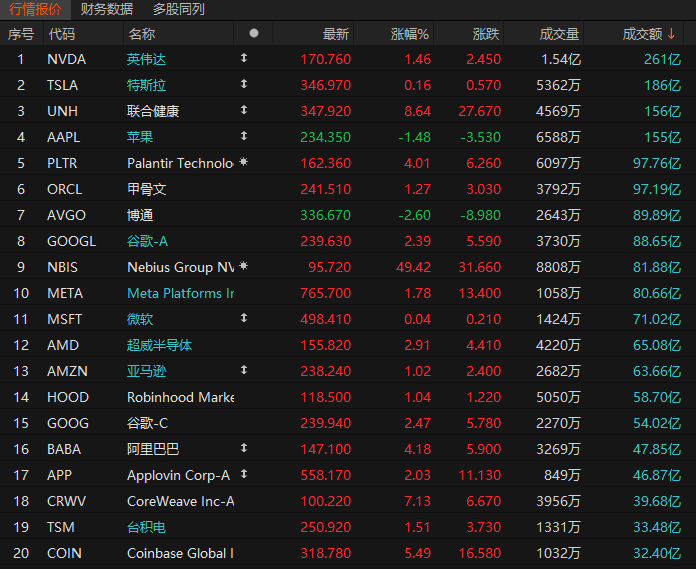Click NBIS volume 8808万

558,267
